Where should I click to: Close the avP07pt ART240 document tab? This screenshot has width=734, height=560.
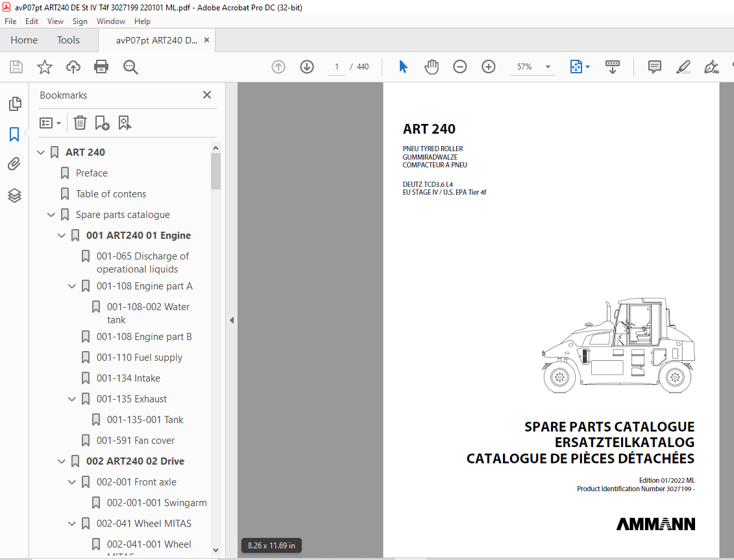coord(207,40)
